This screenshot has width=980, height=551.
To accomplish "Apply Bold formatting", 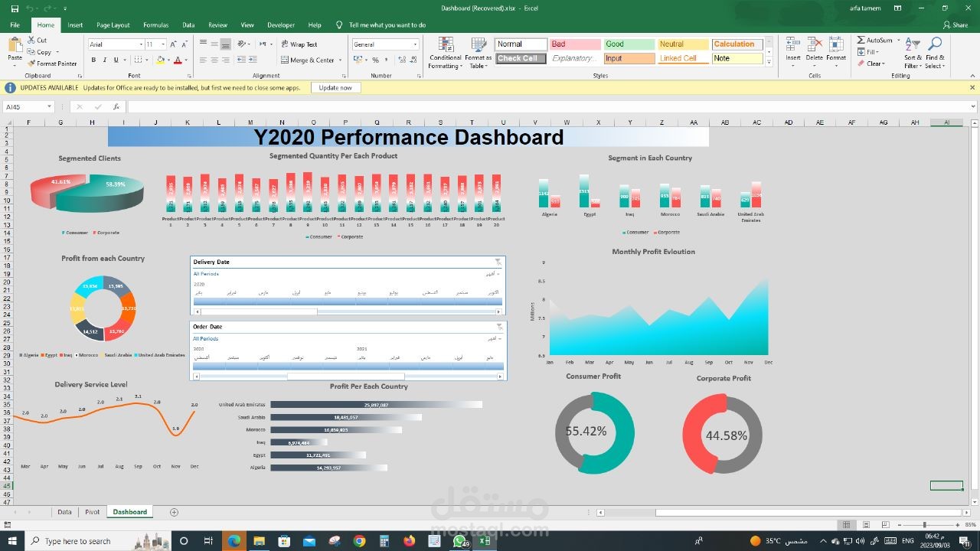I will click(x=93, y=60).
